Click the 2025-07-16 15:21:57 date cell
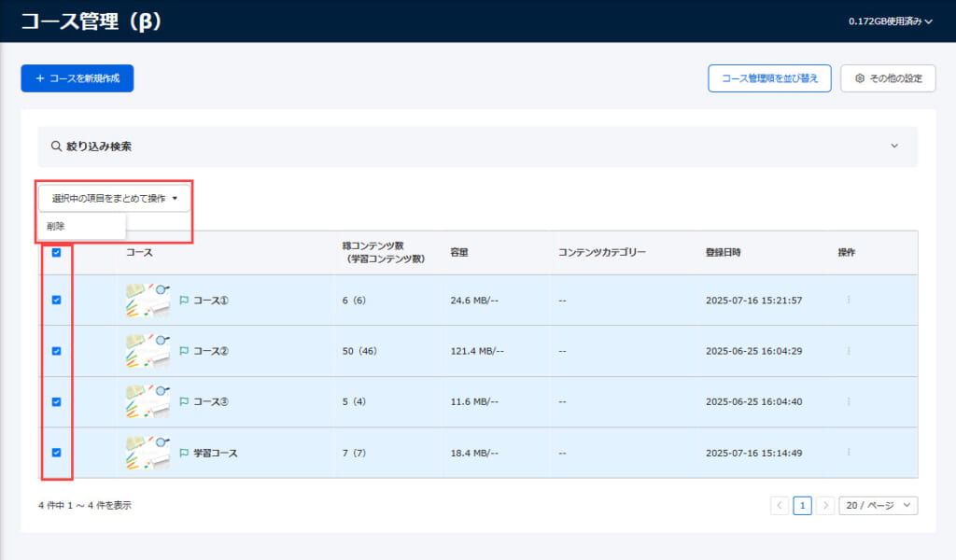Image resolution: width=956 pixels, height=560 pixels. (x=754, y=301)
